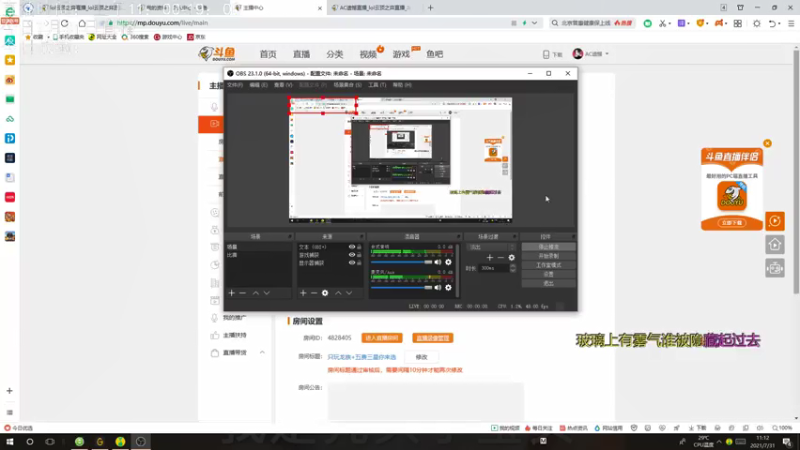Screen dimensions: 800x450
Task: Click the 停止推流 button in OBS controls
Action: 548,247
